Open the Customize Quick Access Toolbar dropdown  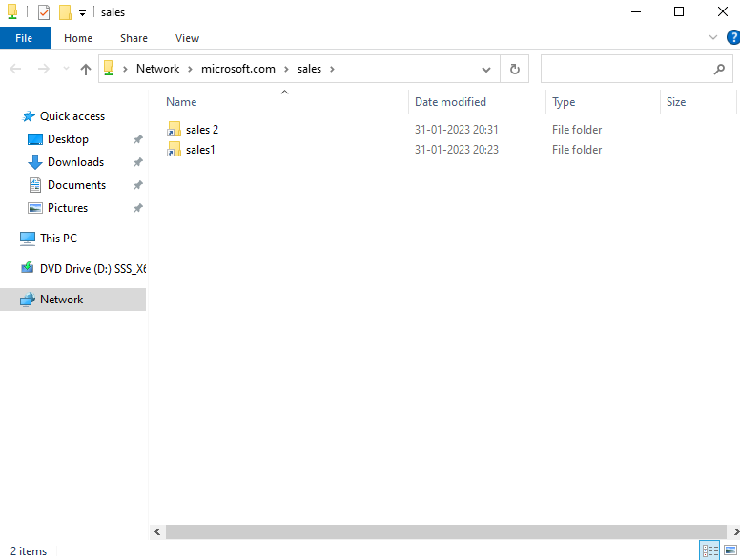pos(82,13)
